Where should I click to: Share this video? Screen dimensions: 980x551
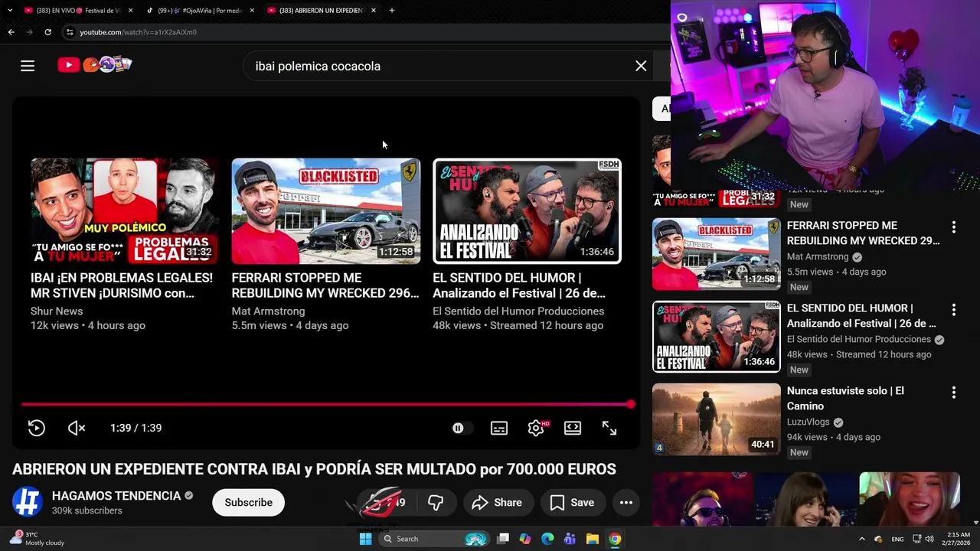[x=497, y=503]
